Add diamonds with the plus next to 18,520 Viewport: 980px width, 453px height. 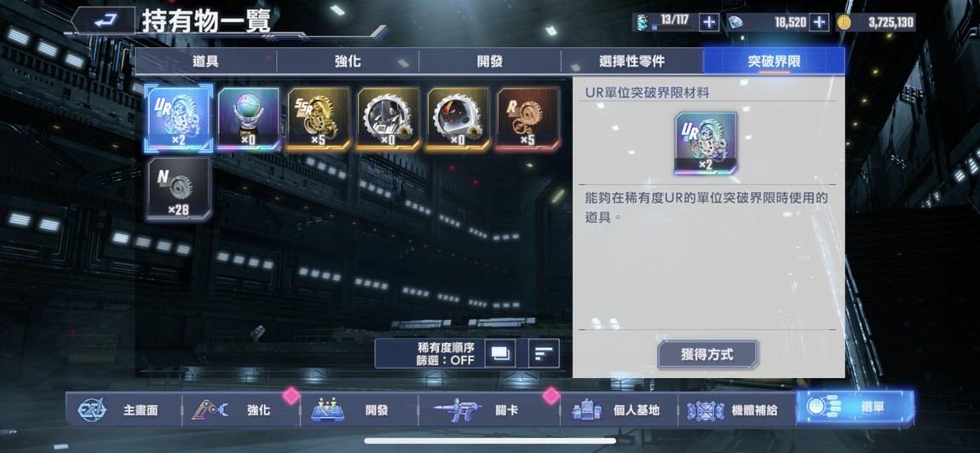pyautogui.click(x=819, y=22)
